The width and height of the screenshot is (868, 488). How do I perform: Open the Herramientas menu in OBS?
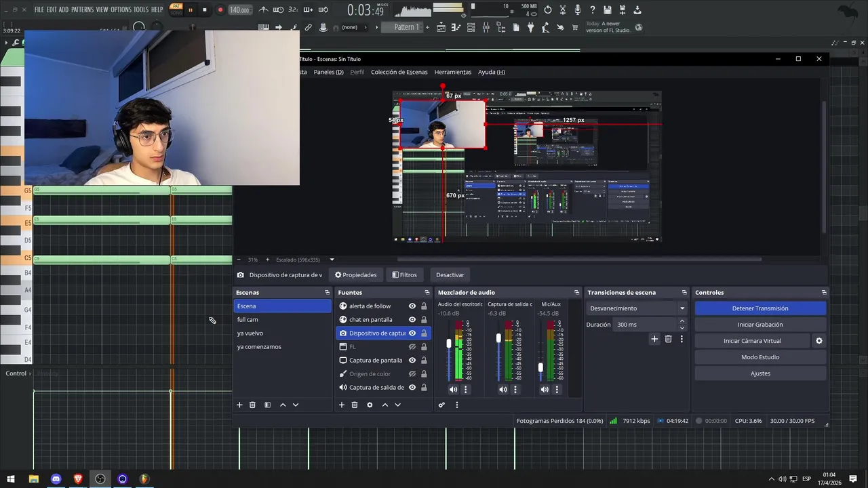pos(452,72)
